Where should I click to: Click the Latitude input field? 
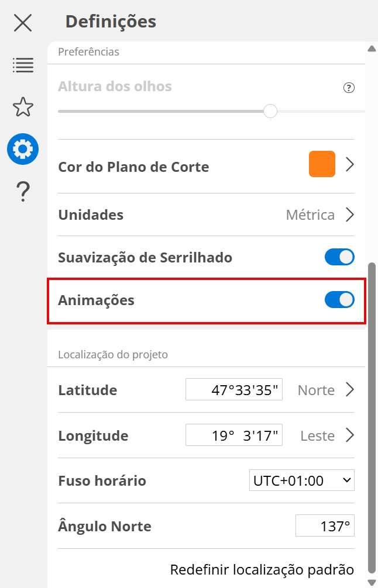tap(234, 389)
